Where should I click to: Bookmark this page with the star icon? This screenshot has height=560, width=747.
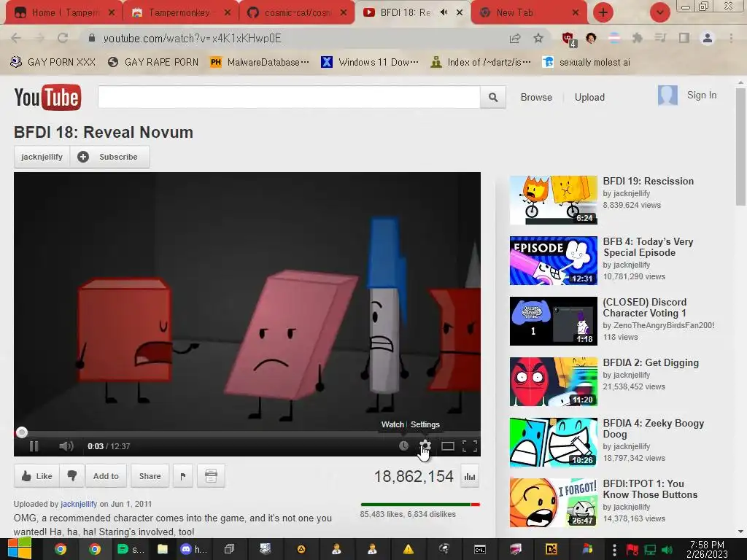coord(538,38)
